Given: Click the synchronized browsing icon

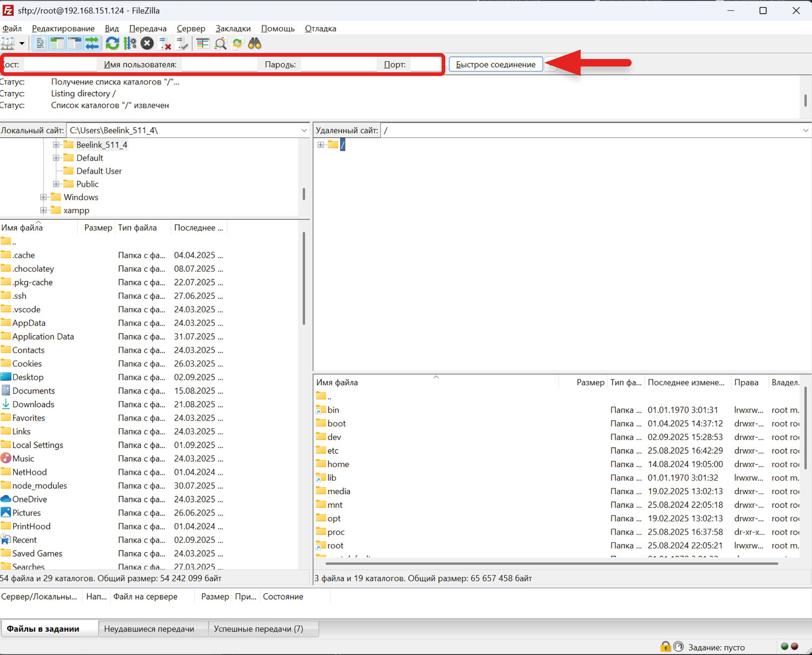Looking at the screenshot, I should click(x=237, y=43).
